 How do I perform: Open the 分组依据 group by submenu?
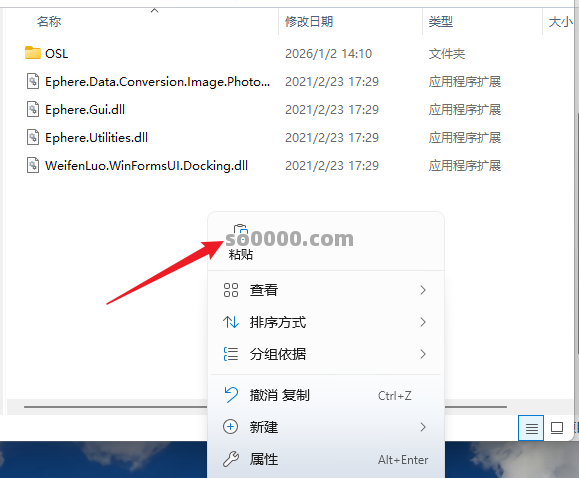[326, 354]
